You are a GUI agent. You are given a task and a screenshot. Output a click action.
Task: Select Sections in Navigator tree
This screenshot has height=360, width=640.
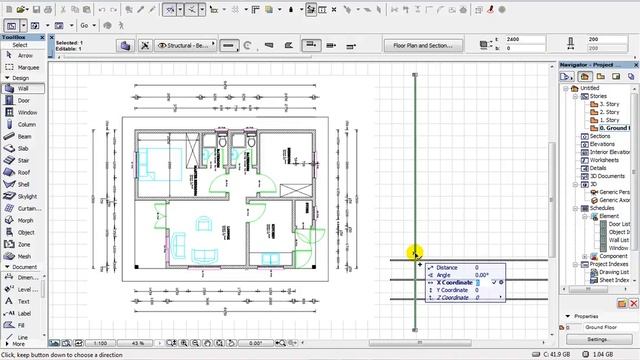[596, 136]
